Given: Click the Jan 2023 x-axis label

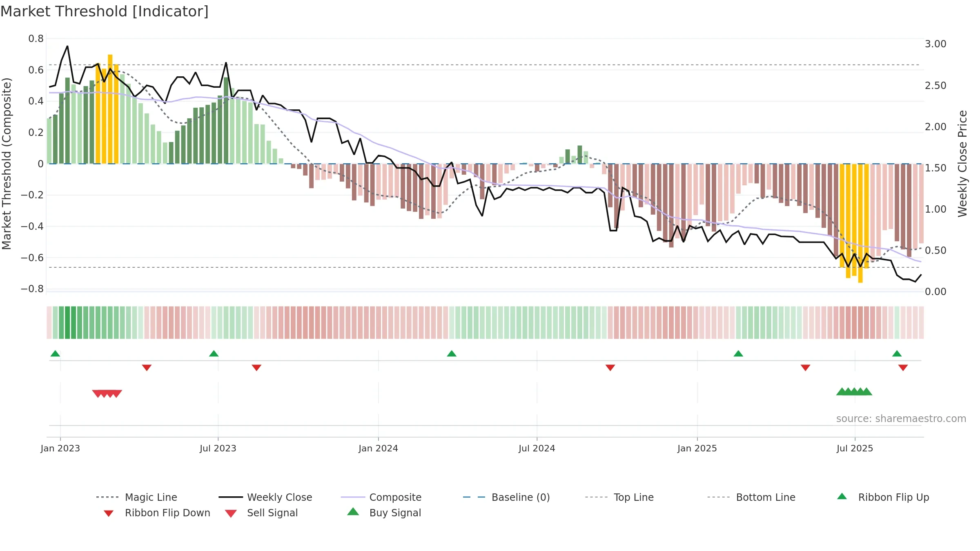Looking at the screenshot, I should [x=60, y=449].
